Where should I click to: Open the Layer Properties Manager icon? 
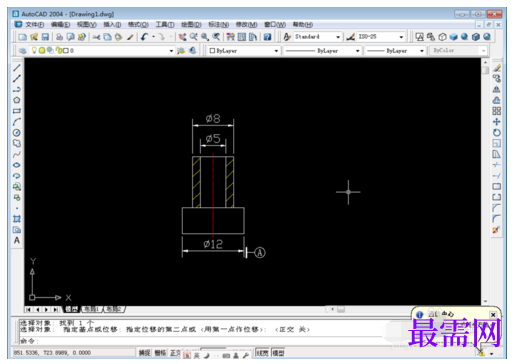pyautogui.click(x=23, y=51)
